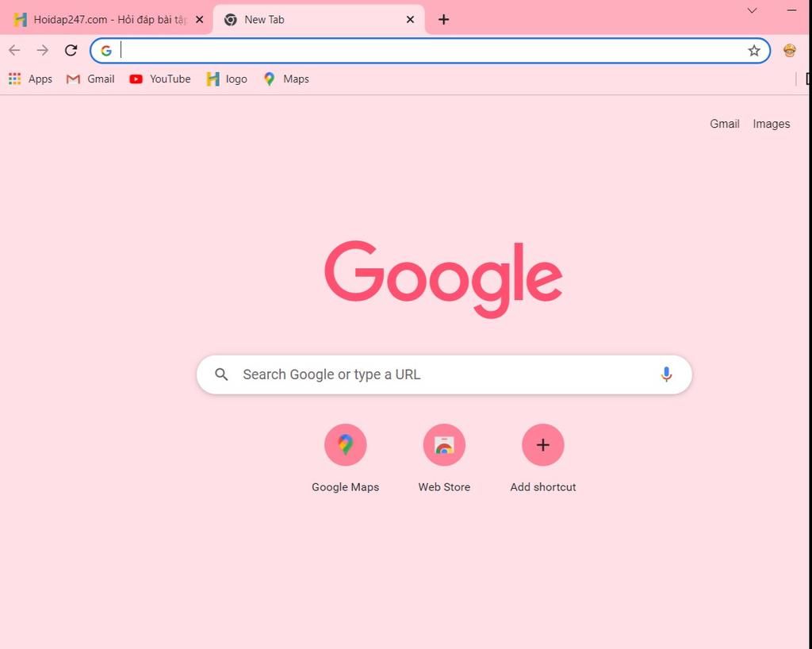Focus the Search Google or type a URL box
The height and width of the screenshot is (649, 812).
[x=444, y=374]
